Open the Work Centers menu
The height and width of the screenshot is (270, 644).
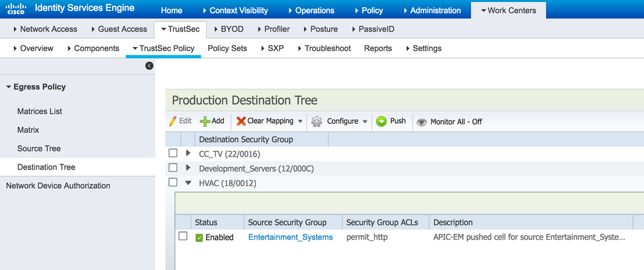(509, 11)
